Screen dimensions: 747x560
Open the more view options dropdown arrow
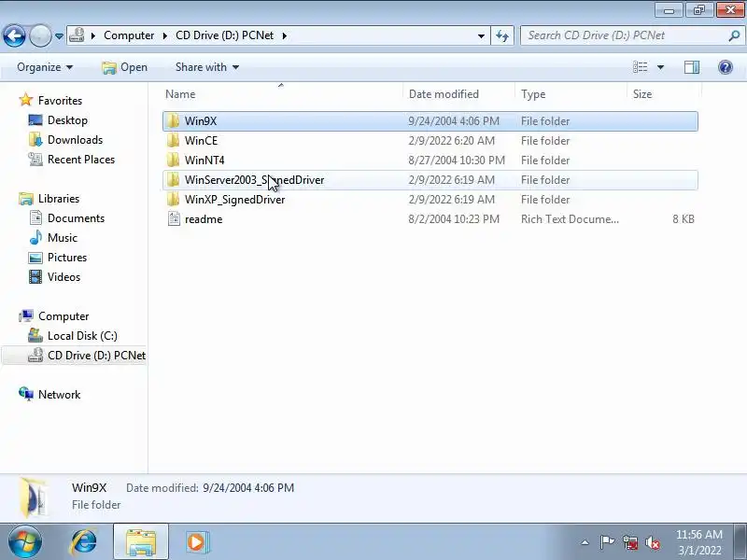coord(661,67)
